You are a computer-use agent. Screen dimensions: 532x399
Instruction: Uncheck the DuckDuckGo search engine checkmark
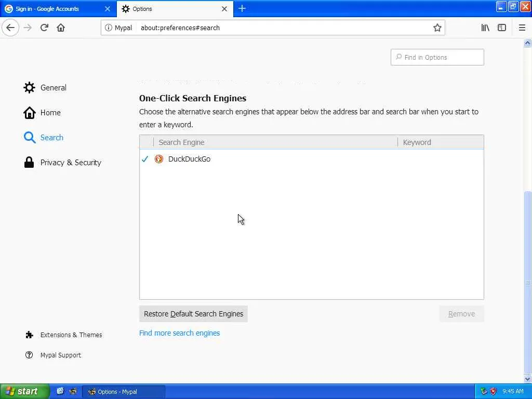pyautogui.click(x=145, y=159)
